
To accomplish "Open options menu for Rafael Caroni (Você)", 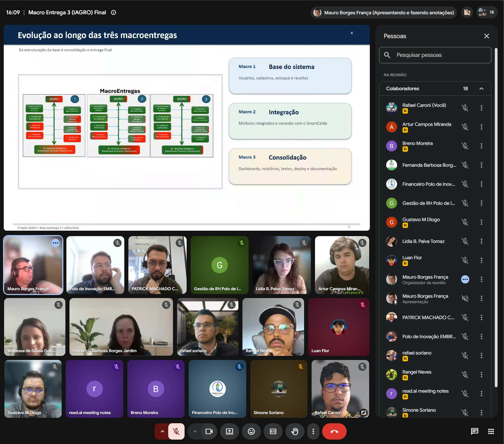I will [482, 108].
